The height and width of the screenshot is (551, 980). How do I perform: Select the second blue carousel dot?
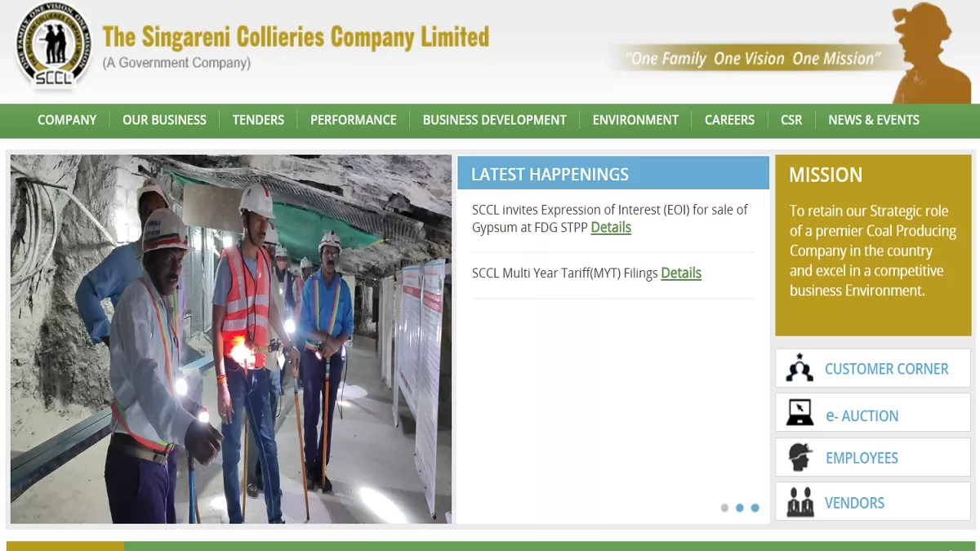point(739,508)
